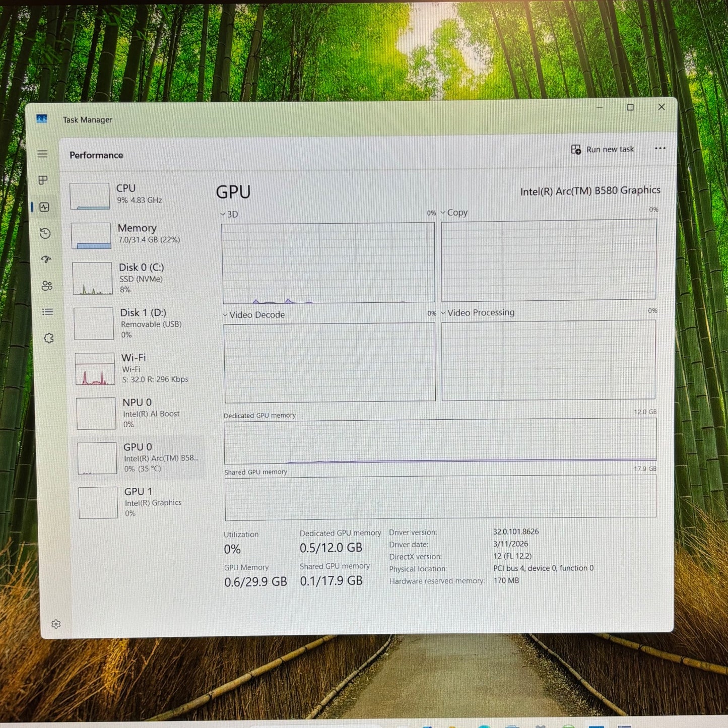Select the Performance page icon
The height and width of the screenshot is (728, 728).
pyautogui.click(x=44, y=207)
